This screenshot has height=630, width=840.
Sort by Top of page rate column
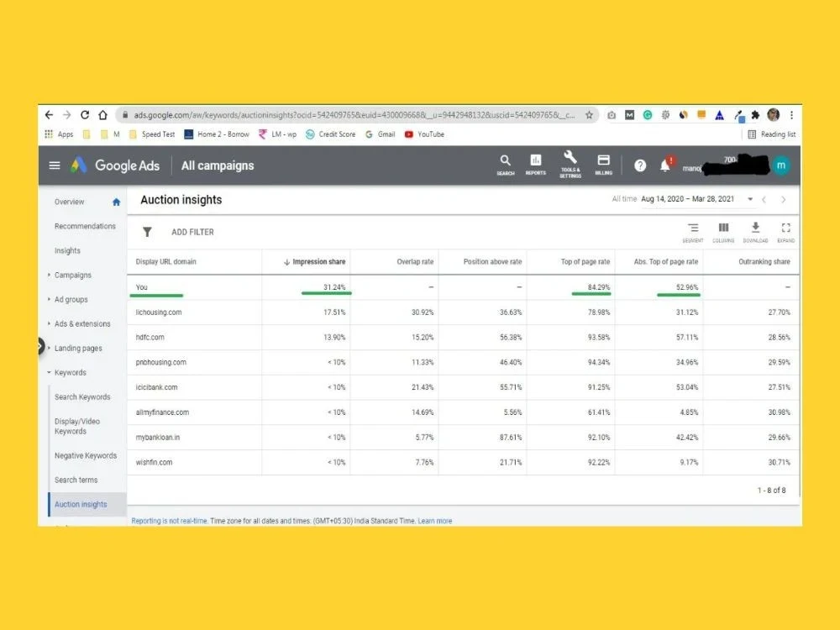585,262
